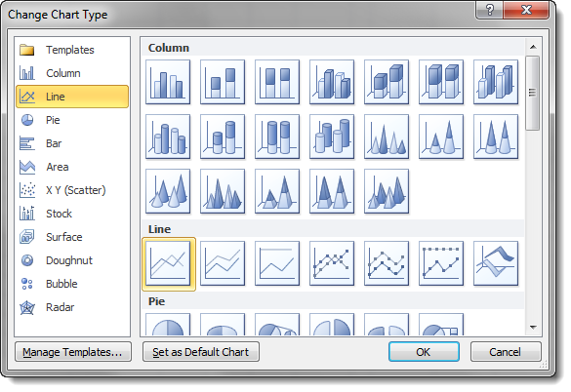Choose the line with markers chart
Viewport: 571px width, 392px height.
click(332, 263)
